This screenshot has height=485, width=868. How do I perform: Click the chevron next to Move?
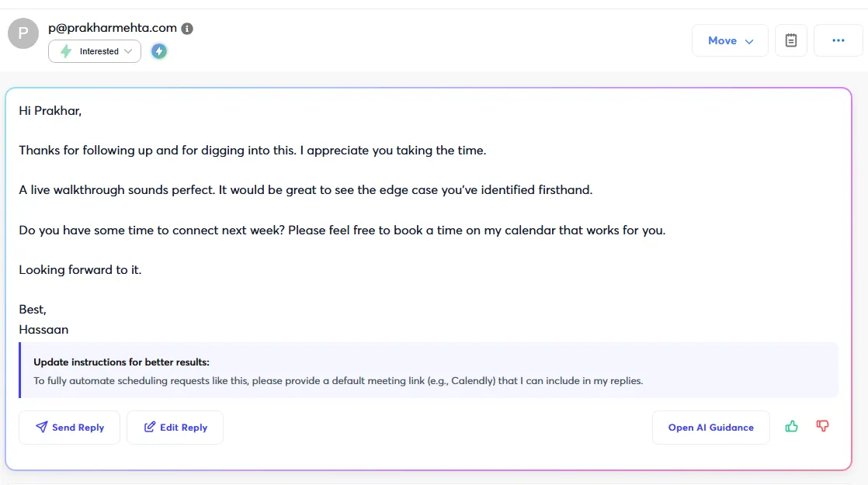[x=749, y=41]
